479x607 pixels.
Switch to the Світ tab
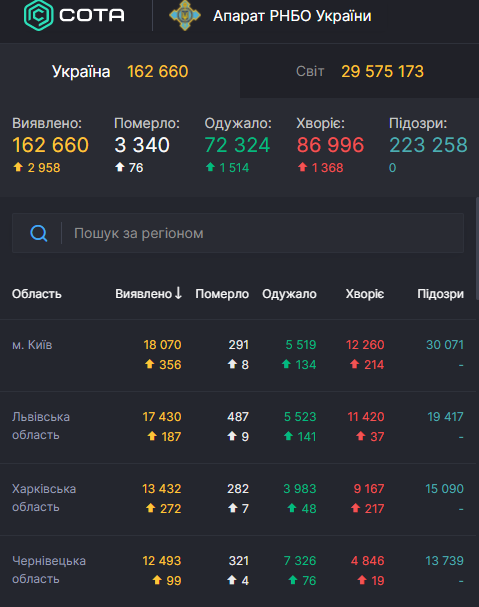click(359, 71)
